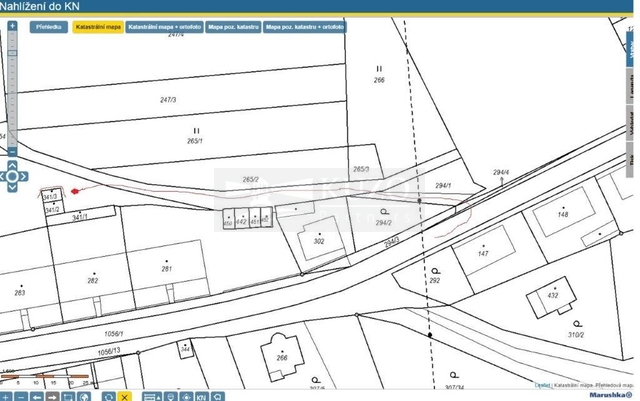Go to next map view arrow
This screenshot has width=640, height=401.
(x=51, y=396)
